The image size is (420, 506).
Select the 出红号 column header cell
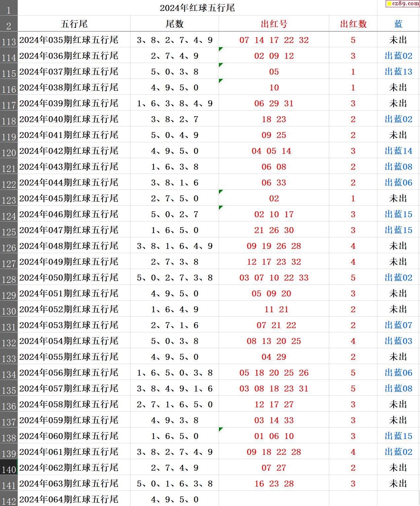(274, 24)
